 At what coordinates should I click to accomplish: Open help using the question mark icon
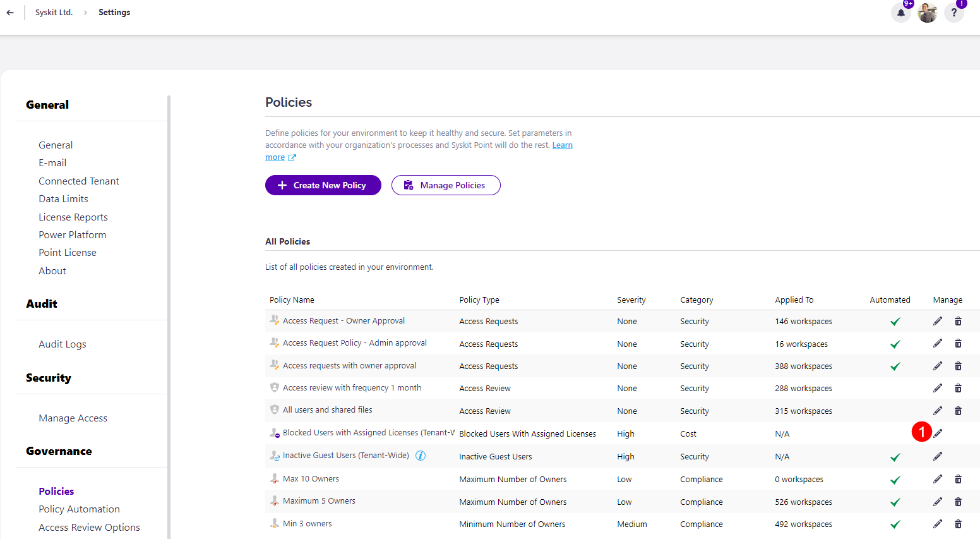tap(954, 13)
